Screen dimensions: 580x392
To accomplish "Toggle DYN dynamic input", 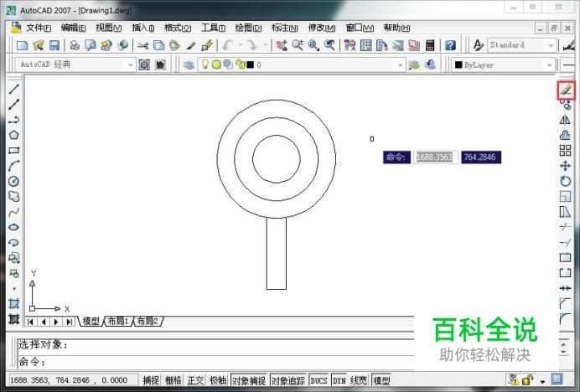I will pyautogui.click(x=339, y=380).
